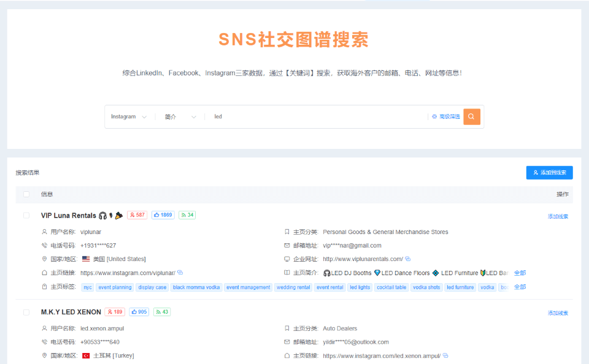The height and width of the screenshot is (364, 589).
Task: Click VIP Luna Rentals followers count badge 587
Action: [137, 215]
